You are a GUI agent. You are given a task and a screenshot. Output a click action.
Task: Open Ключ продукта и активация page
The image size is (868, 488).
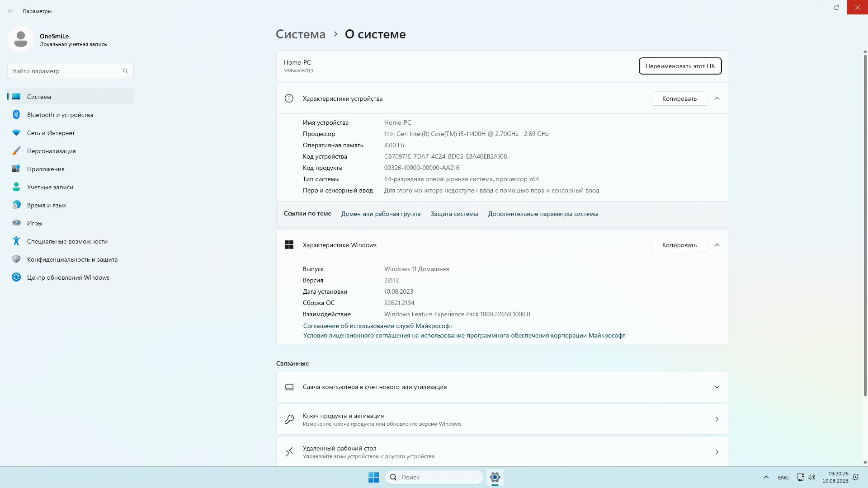tap(502, 419)
